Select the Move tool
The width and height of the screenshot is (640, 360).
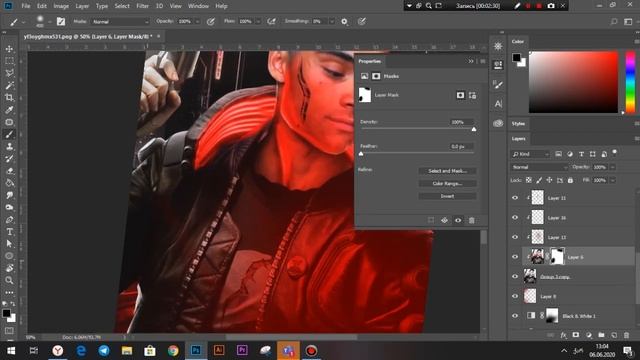click(x=9, y=49)
